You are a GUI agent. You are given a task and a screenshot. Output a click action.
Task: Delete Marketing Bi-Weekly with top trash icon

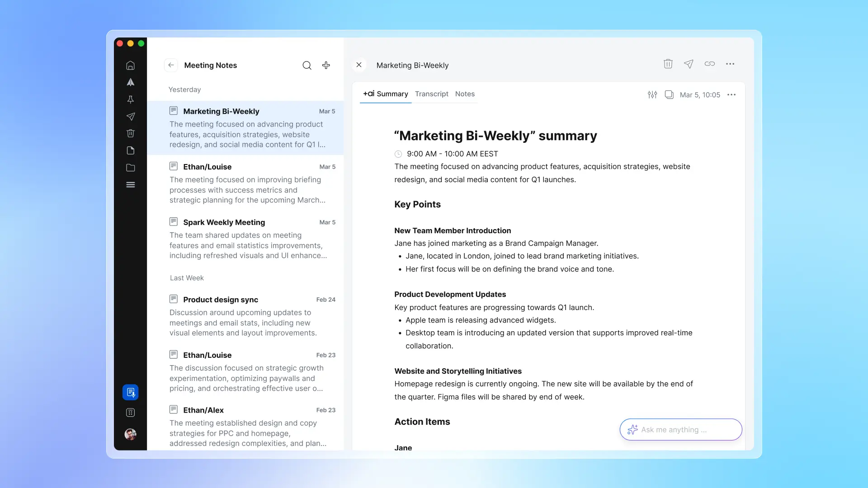668,64
